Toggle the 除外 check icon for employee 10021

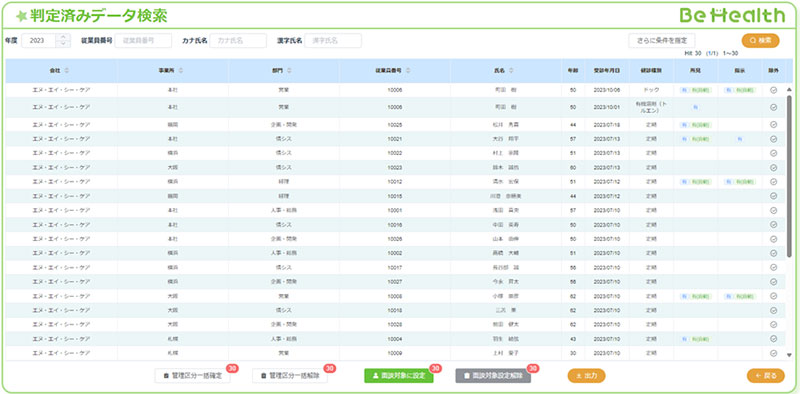click(x=773, y=139)
